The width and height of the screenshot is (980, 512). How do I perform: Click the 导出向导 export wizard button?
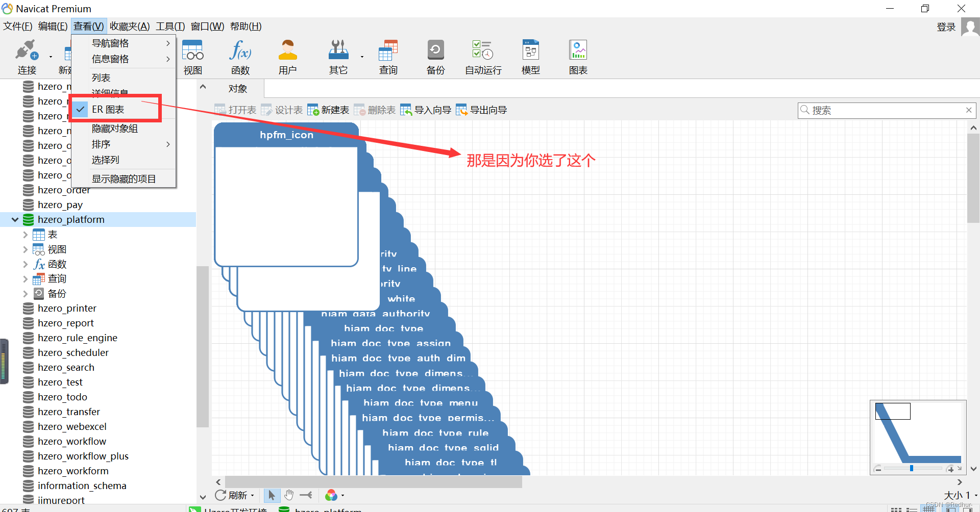tap(481, 110)
